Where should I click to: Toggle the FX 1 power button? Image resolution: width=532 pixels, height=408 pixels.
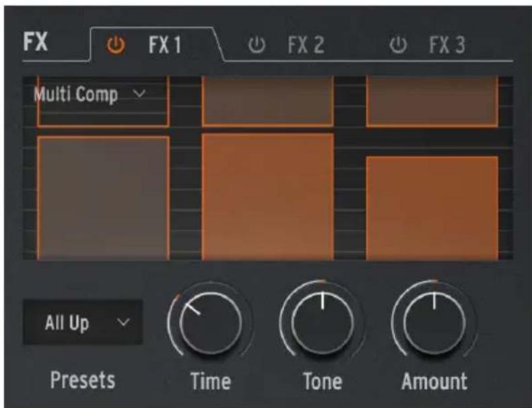pos(116,44)
